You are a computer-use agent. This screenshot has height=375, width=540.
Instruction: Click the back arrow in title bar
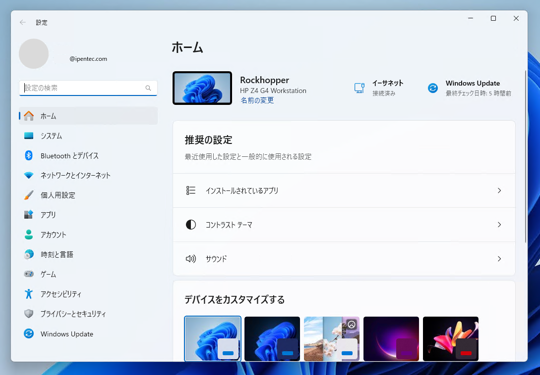23,22
